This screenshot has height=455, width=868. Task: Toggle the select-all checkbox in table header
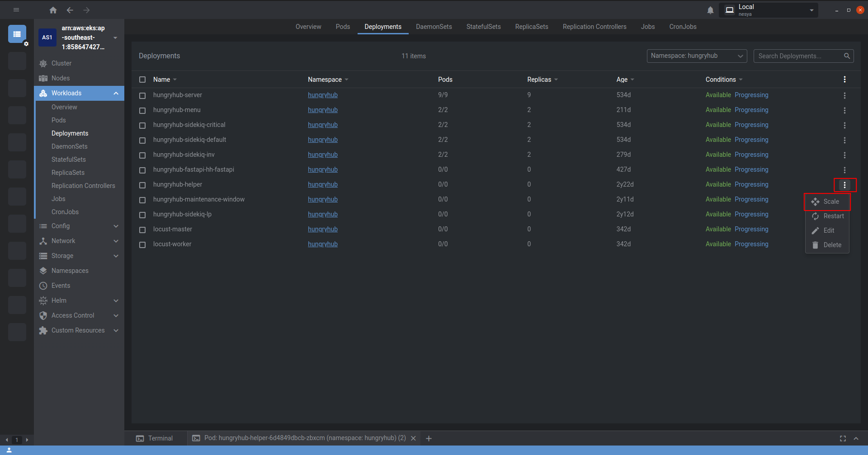(142, 80)
